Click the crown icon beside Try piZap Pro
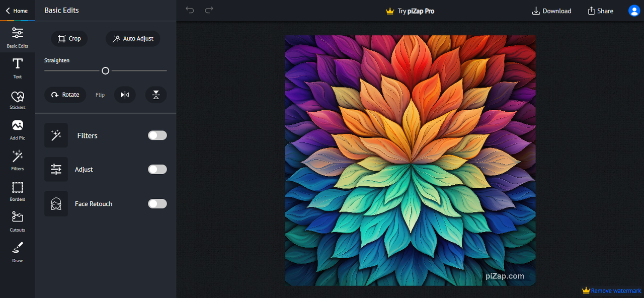This screenshot has width=644, height=298. (x=389, y=11)
